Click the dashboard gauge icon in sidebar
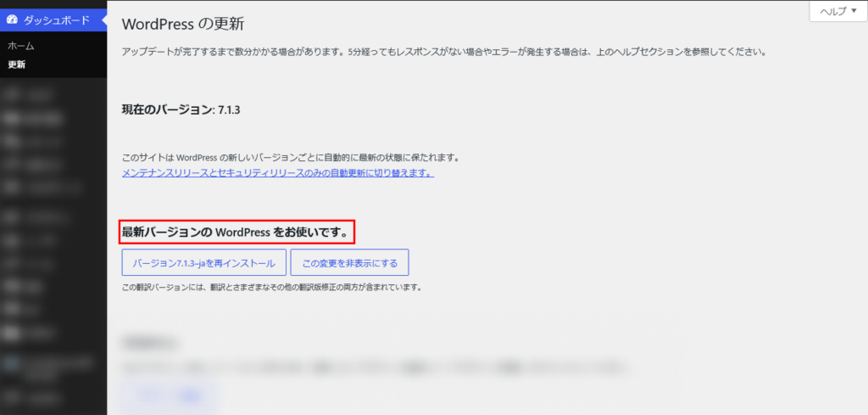868x415 pixels. pos(12,20)
